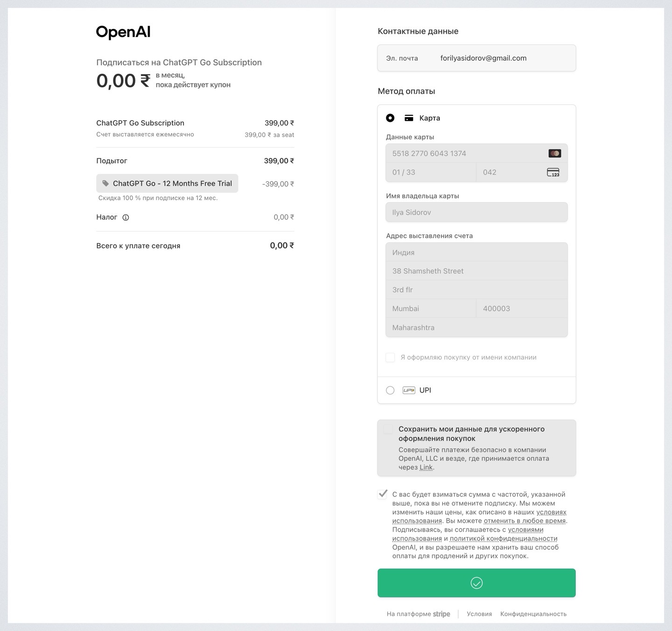The height and width of the screenshot is (631, 672).
Task: Click the credit card icon beside Карта
Action: (409, 118)
